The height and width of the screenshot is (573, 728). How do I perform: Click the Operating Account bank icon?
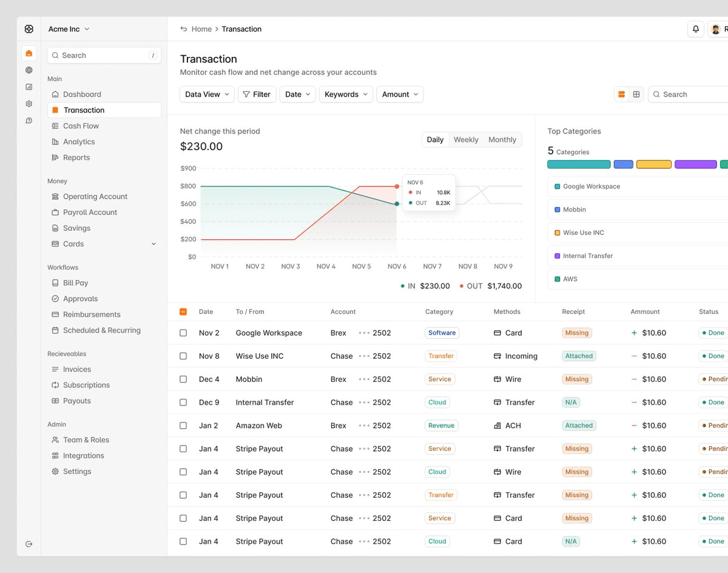coord(55,197)
